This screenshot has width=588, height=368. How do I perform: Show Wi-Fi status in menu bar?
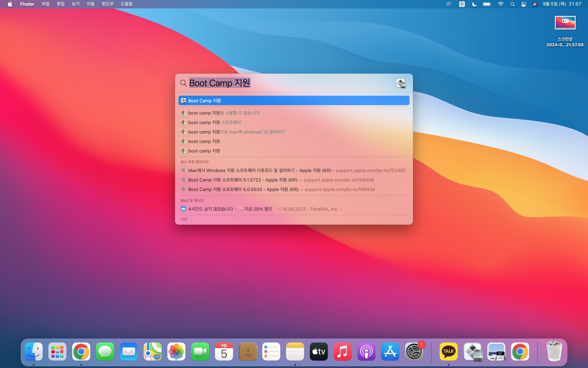coord(501,4)
